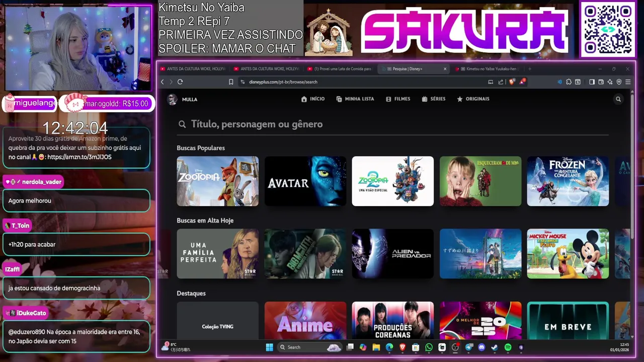Click the nerdola_vader chat username

point(42,182)
